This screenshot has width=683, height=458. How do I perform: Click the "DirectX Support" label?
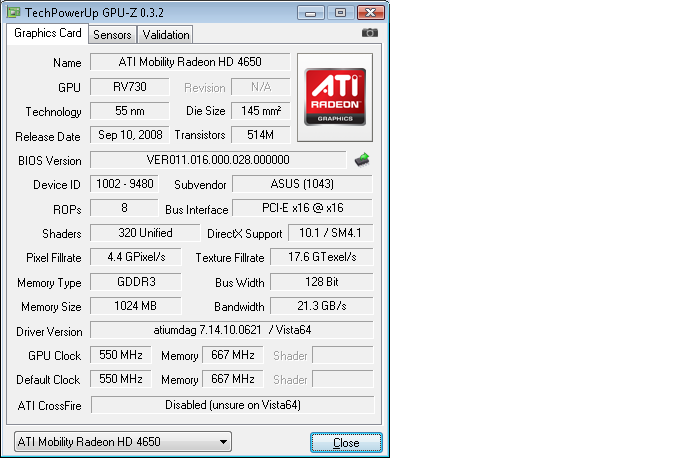[x=245, y=234]
